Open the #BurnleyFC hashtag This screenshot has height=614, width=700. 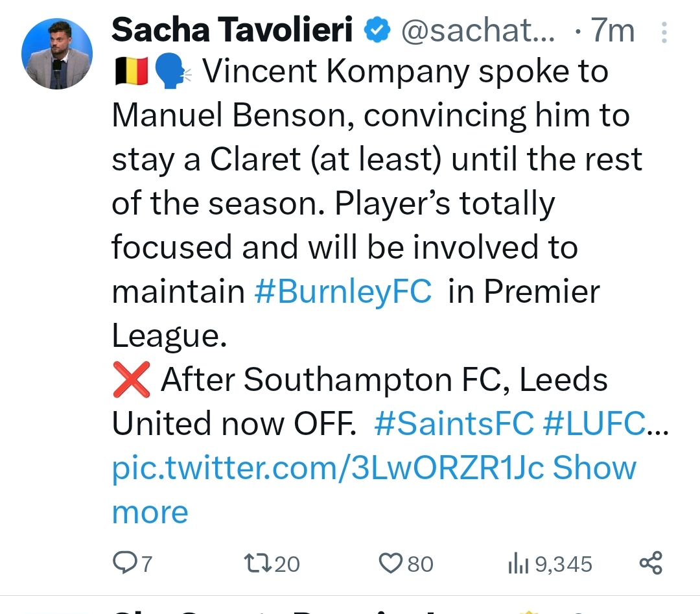[x=343, y=292]
